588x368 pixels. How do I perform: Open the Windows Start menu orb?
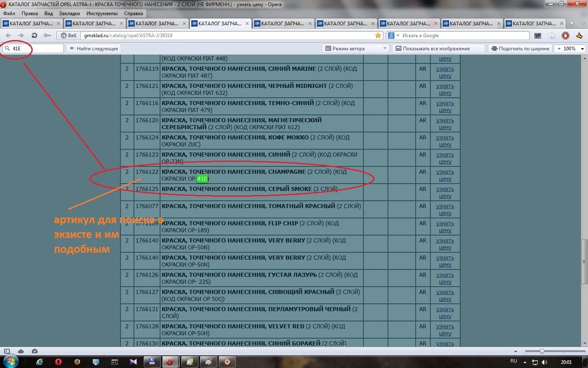point(11,362)
